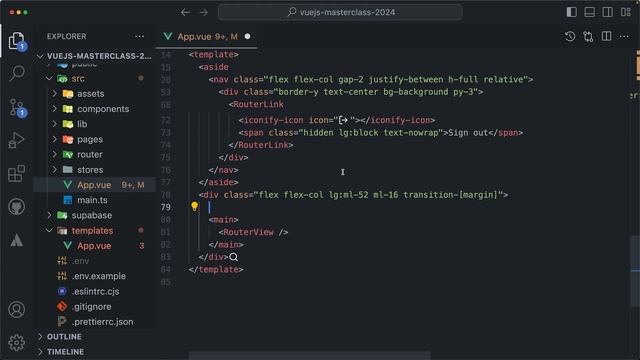640x360 pixels.
Task: Toggle the secondary side bar layout icon
Action: (x=607, y=12)
